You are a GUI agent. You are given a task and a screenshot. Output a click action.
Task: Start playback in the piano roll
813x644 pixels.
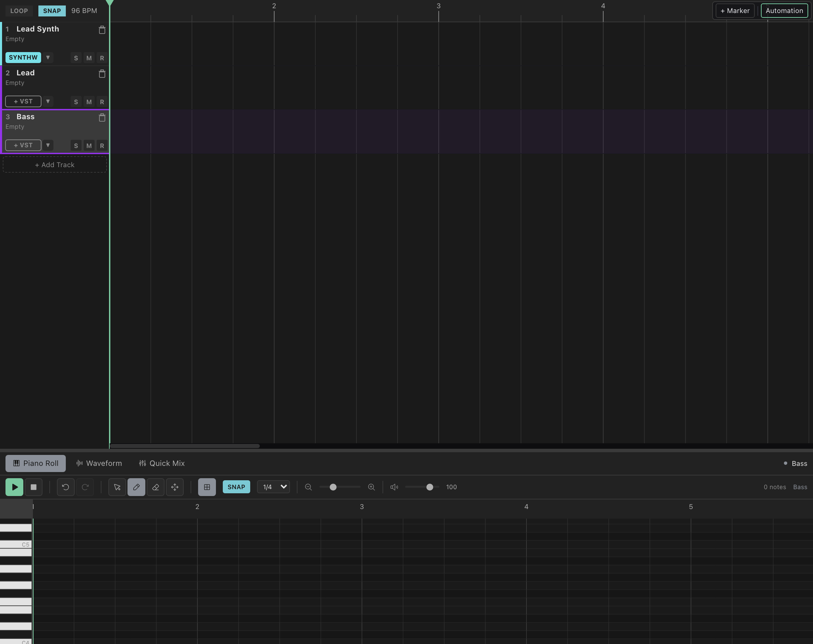pyautogui.click(x=14, y=487)
